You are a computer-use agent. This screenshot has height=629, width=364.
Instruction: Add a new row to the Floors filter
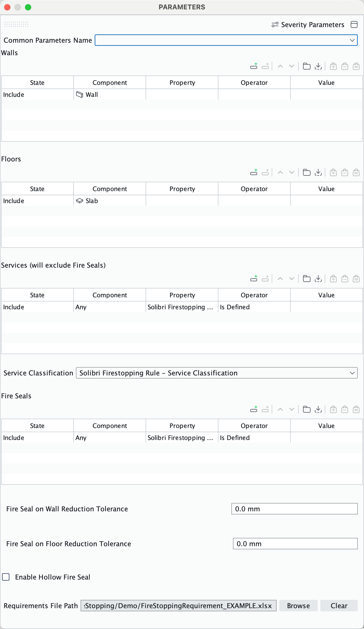(254, 172)
